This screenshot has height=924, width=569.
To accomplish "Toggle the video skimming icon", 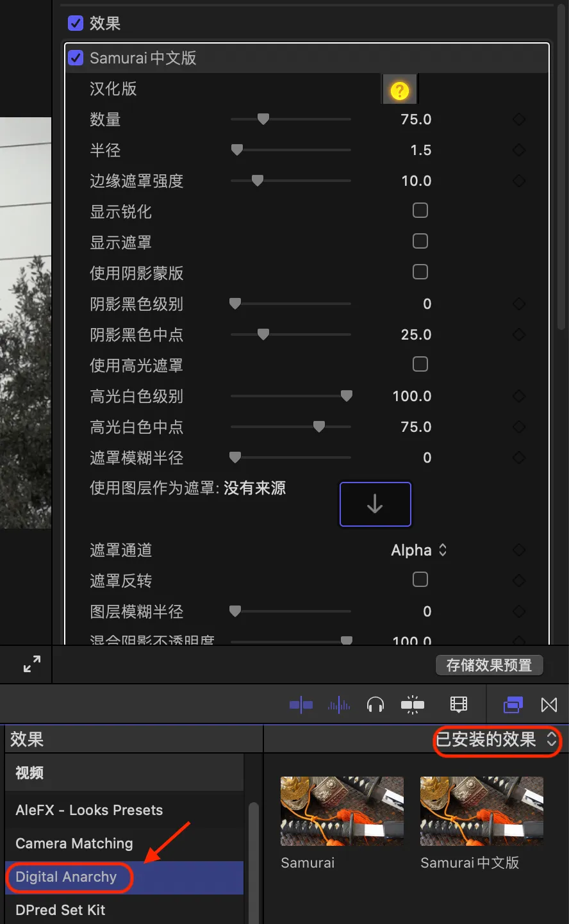I will (301, 705).
